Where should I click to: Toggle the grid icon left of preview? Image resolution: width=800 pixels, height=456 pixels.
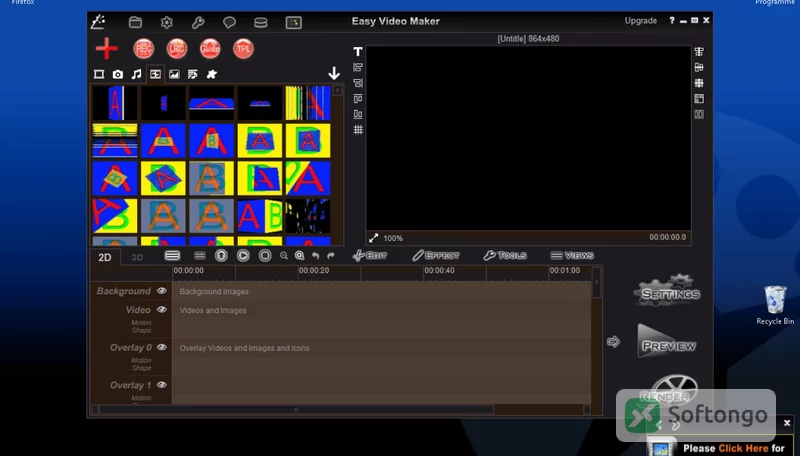pyautogui.click(x=358, y=130)
